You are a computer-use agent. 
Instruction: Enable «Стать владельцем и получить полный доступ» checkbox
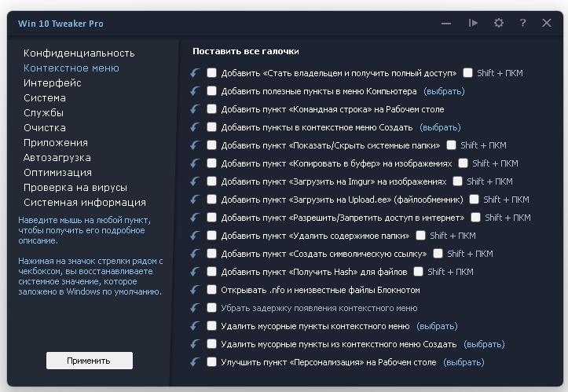point(211,73)
